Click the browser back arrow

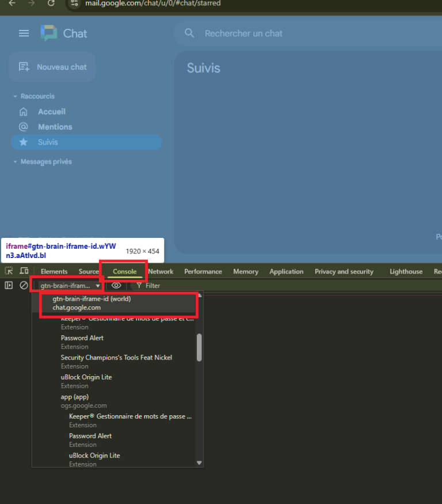pyautogui.click(x=12, y=3)
